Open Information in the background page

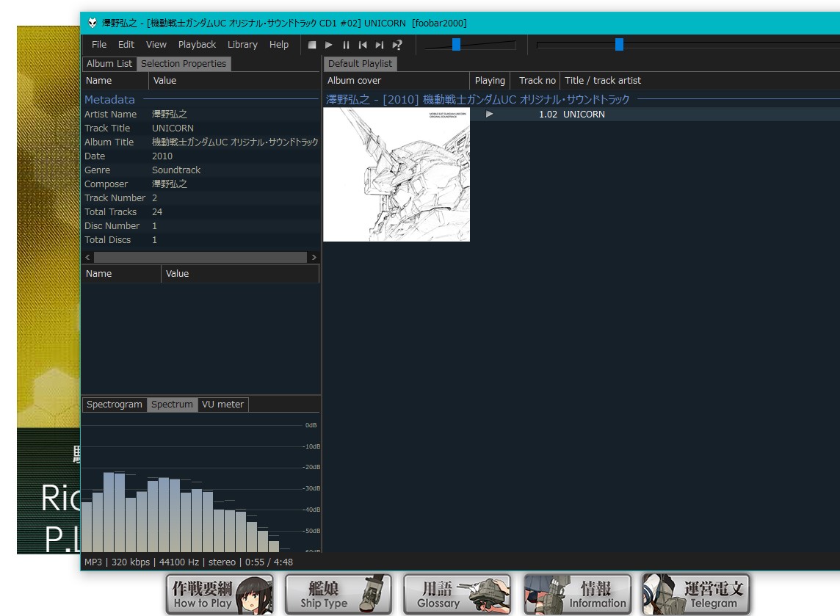pyautogui.click(x=577, y=595)
